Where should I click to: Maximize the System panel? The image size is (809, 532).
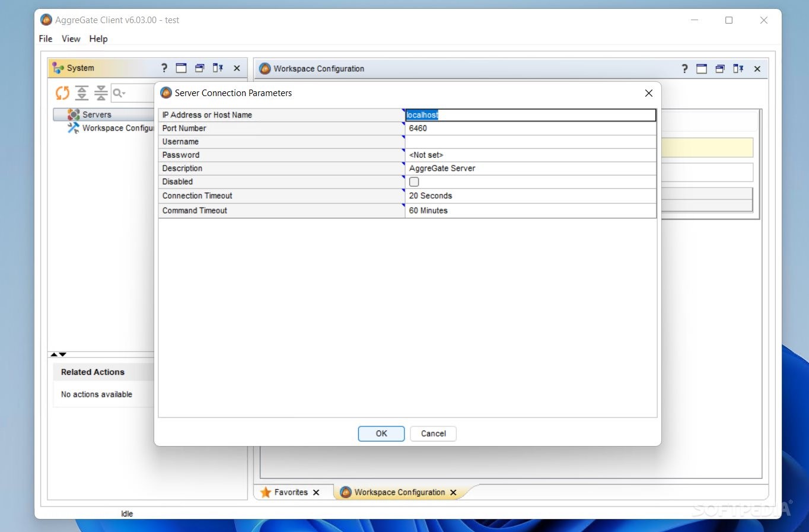[x=181, y=68]
